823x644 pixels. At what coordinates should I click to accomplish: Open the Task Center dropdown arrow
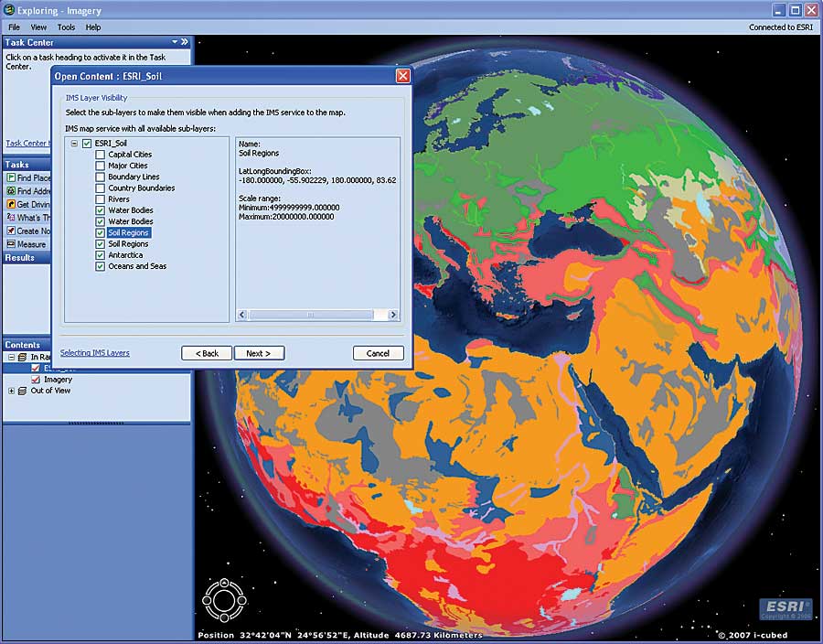[175, 42]
